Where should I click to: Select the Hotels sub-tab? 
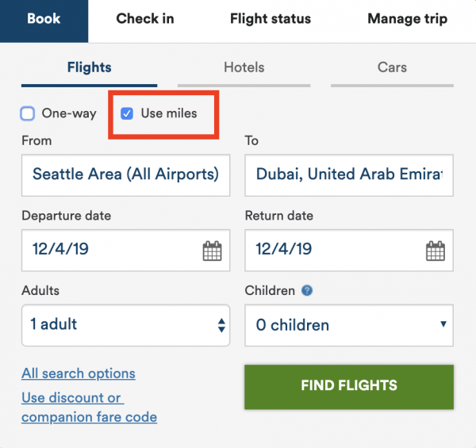pyautogui.click(x=244, y=68)
